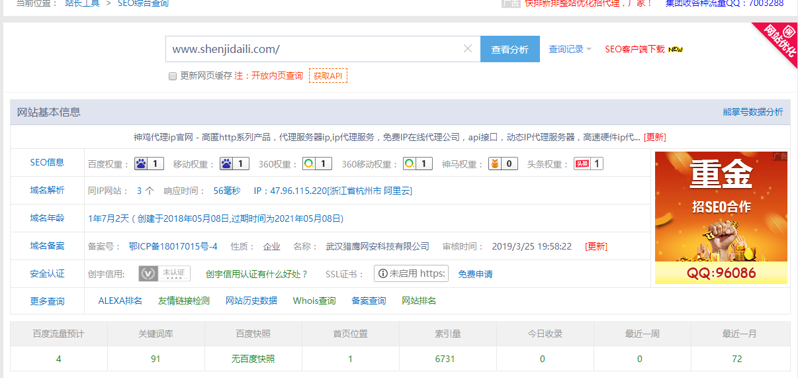Click the Baidu weight paw badge

(149, 164)
